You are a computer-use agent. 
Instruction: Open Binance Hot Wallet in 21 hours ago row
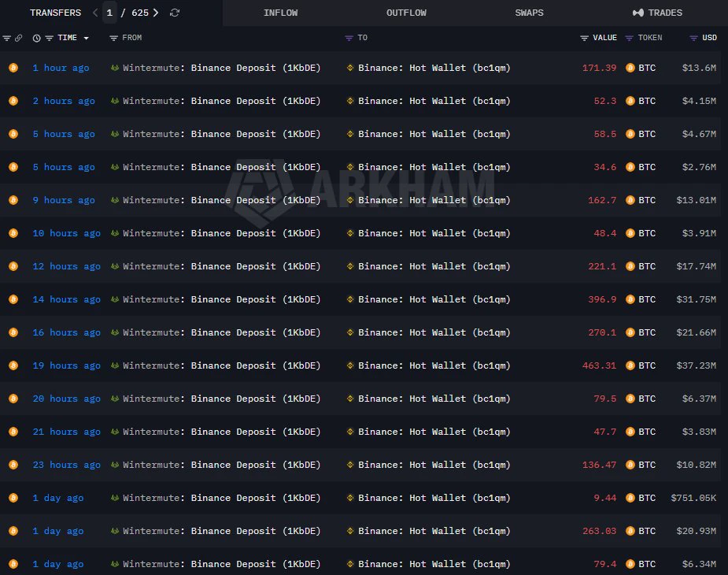[434, 432]
